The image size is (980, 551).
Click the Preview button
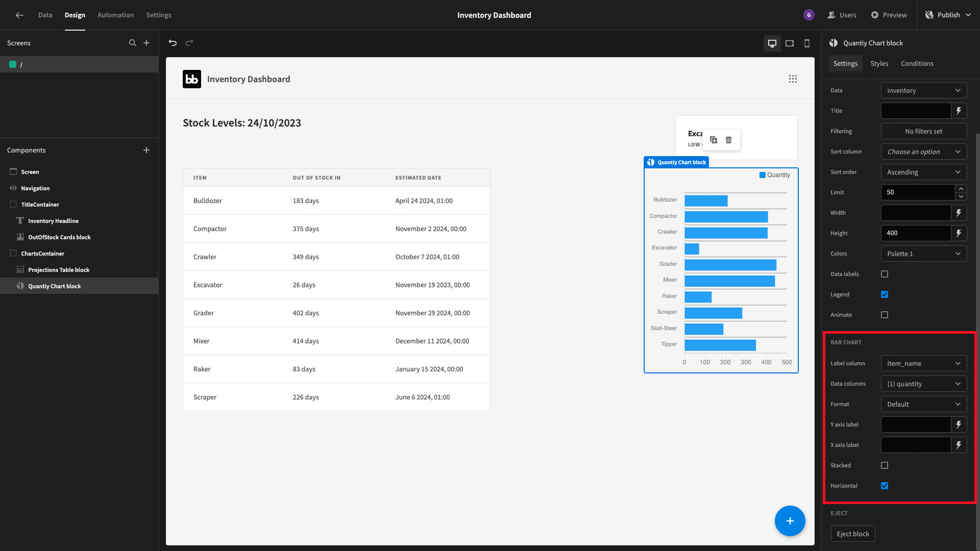click(889, 15)
